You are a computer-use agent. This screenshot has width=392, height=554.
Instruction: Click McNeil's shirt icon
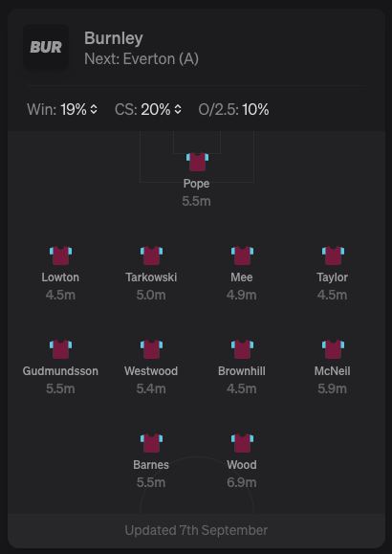pos(333,349)
